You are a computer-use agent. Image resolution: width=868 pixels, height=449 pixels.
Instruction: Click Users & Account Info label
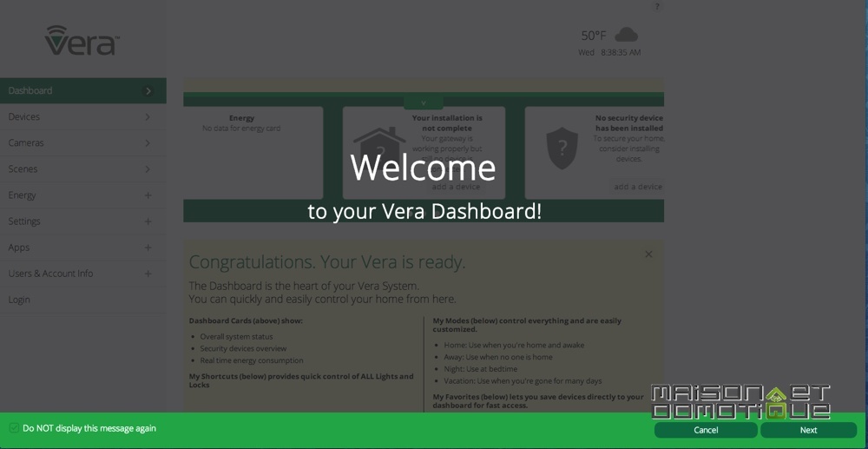[x=50, y=274]
